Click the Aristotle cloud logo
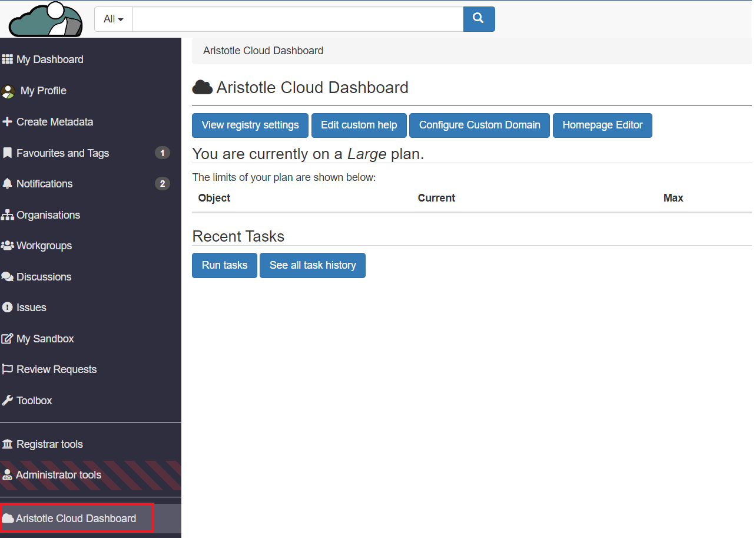The height and width of the screenshot is (538, 756). (x=46, y=19)
